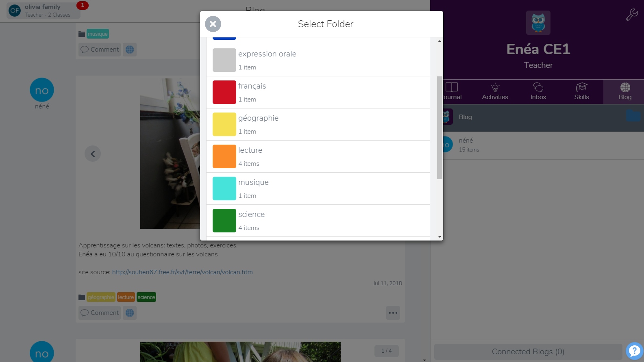The image size is (644, 362).
Task: Open the Inbox chat icon tab
Action: [x=538, y=92]
